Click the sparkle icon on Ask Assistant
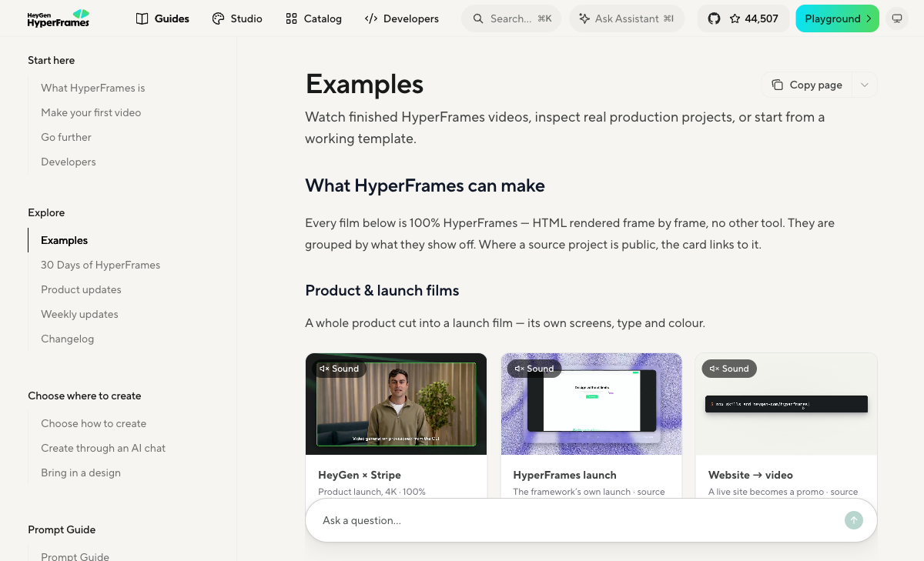Screen dimensions: 924x561 point(584,18)
